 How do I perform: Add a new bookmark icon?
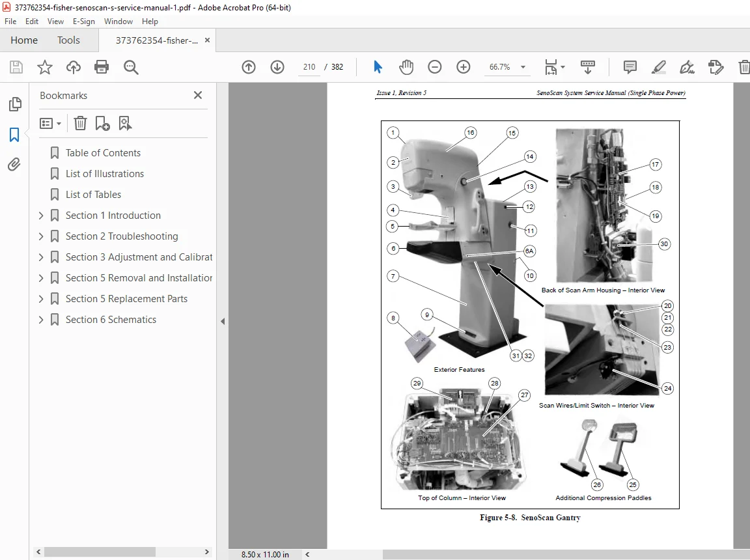(102, 123)
